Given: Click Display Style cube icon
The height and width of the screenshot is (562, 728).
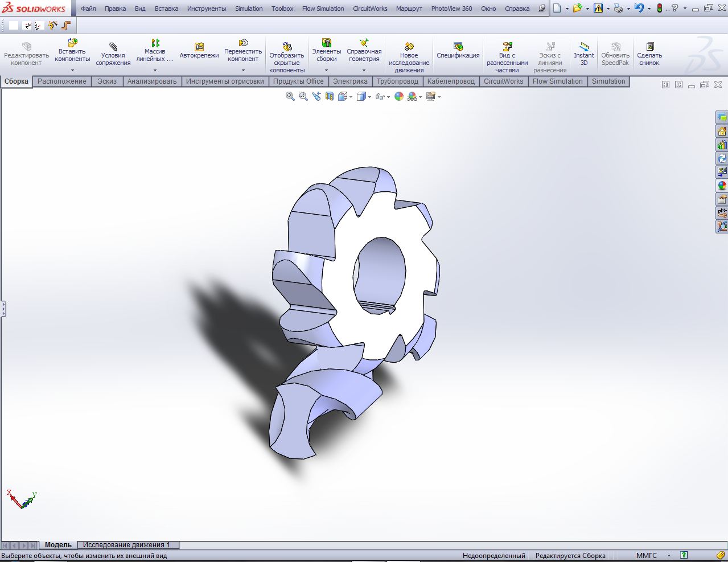Looking at the screenshot, I should tap(361, 96).
